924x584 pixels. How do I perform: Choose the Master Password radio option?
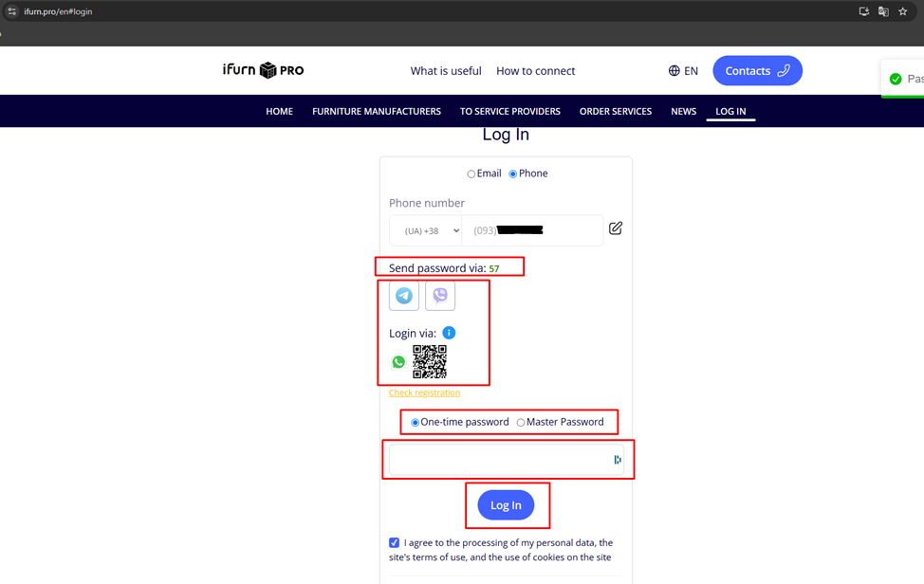pos(521,423)
